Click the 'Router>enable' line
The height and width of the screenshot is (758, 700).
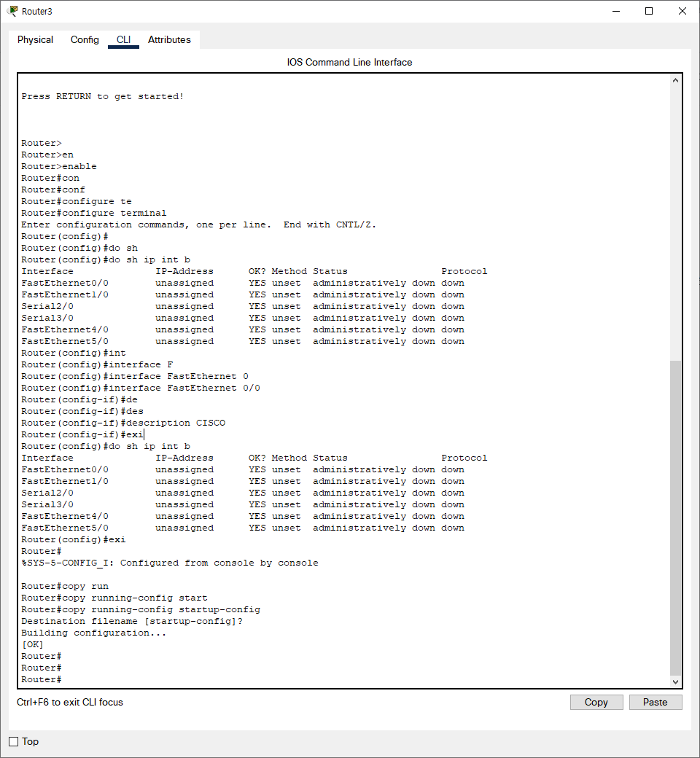[x=59, y=166]
